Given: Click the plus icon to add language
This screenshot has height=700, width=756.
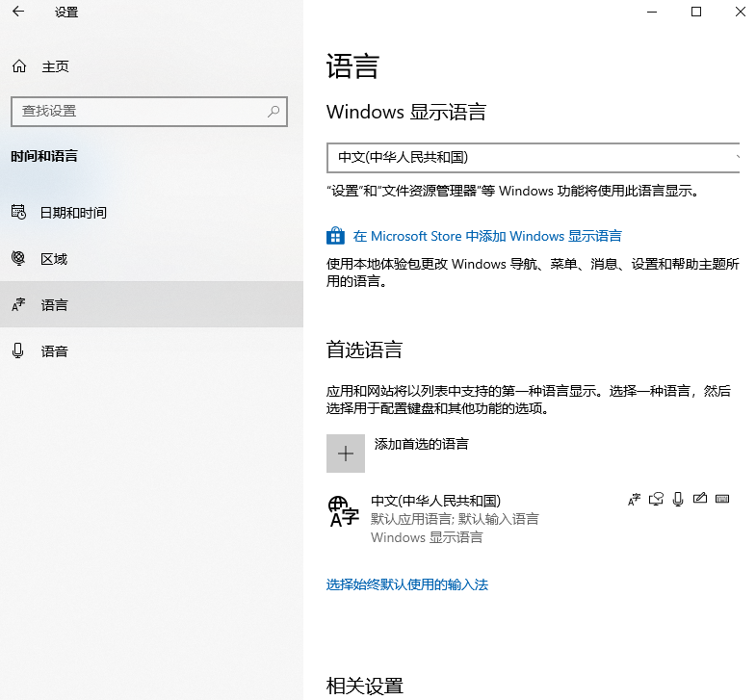Looking at the screenshot, I should (x=346, y=454).
